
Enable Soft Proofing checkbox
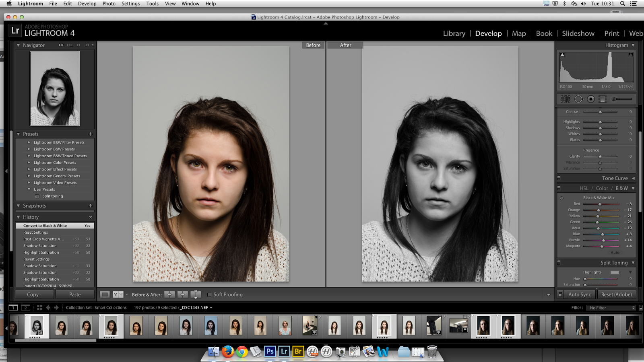tap(209, 294)
